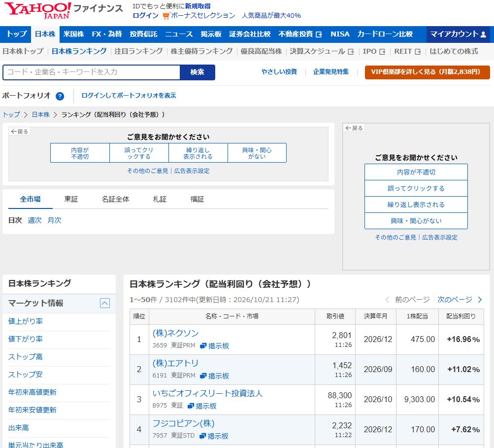Click breadcrumb トップ link
Screen dimensions: 494x448
click(x=11, y=115)
